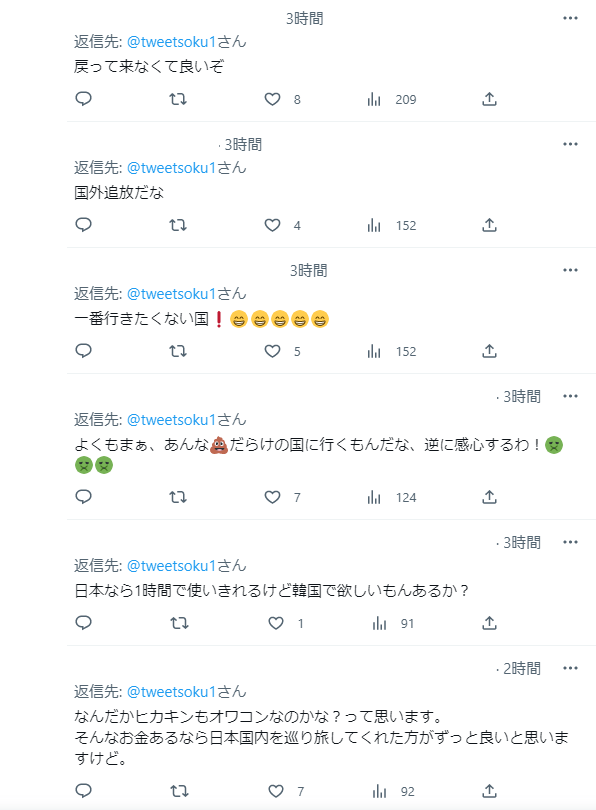Retweet the 国外追放だな tweet

pyautogui.click(x=178, y=225)
